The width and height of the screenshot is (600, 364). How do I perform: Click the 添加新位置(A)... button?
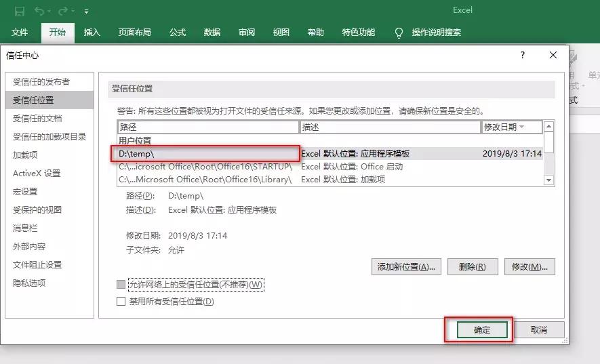point(406,267)
